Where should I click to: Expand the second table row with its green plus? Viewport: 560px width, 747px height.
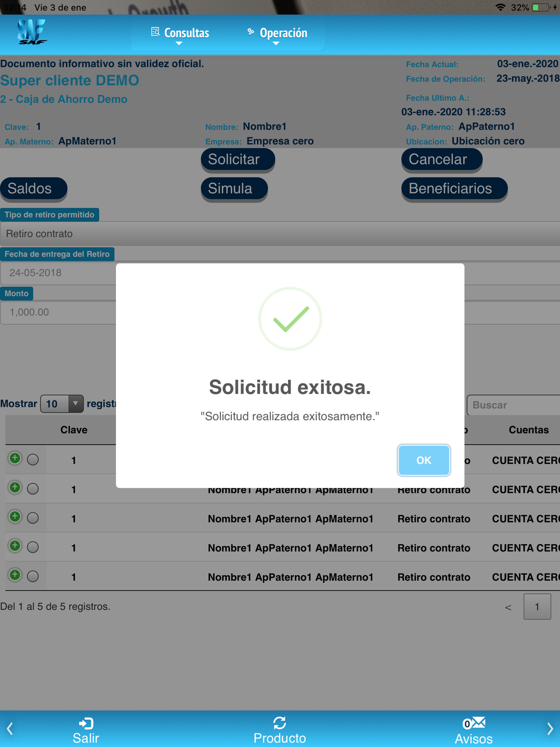click(15, 487)
